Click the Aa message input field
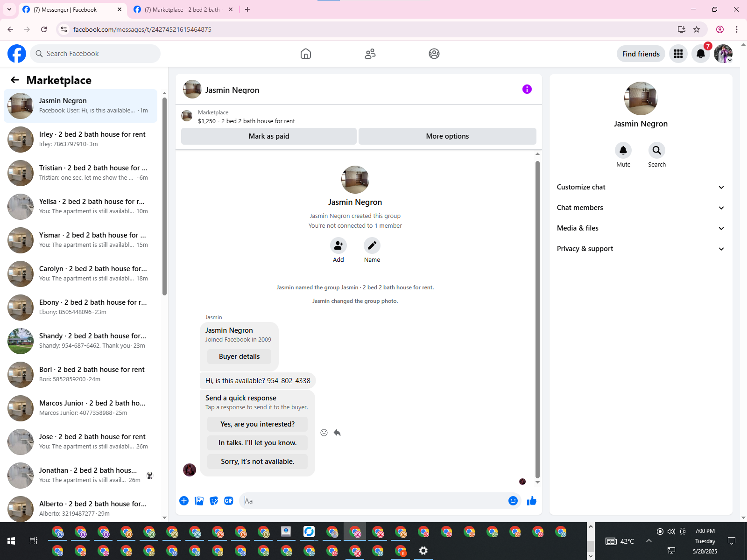Viewport: 747px width, 560px height. (x=373, y=501)
